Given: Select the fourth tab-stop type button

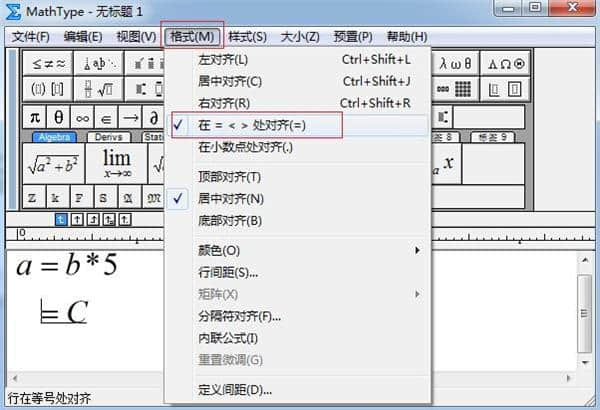Looking at the screenshot, I should click(109, 219).
